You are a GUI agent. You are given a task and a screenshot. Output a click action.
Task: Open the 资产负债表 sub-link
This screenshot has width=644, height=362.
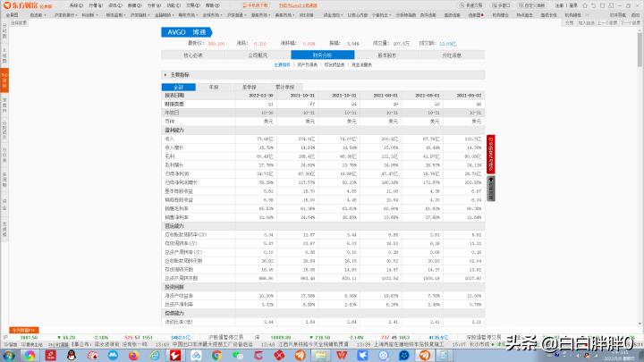pos(307,65)
